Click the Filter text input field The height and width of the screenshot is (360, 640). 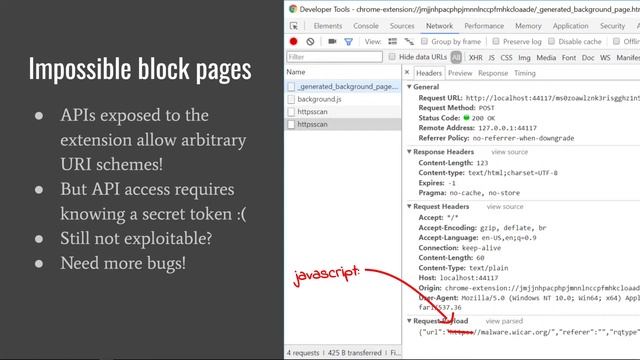pyautogui.click(x=334, y=57)
